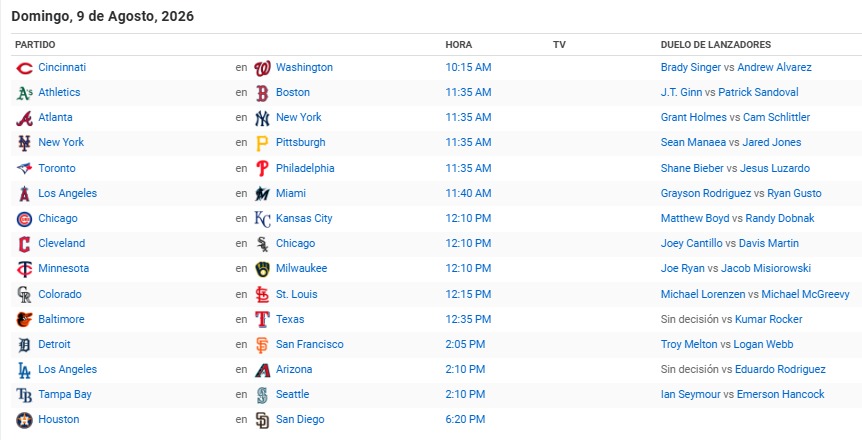Open pitcher Brady Singer's page
The height and width of the screenshot is (440, 862).
pyautogui.click(x=690, y=67)
